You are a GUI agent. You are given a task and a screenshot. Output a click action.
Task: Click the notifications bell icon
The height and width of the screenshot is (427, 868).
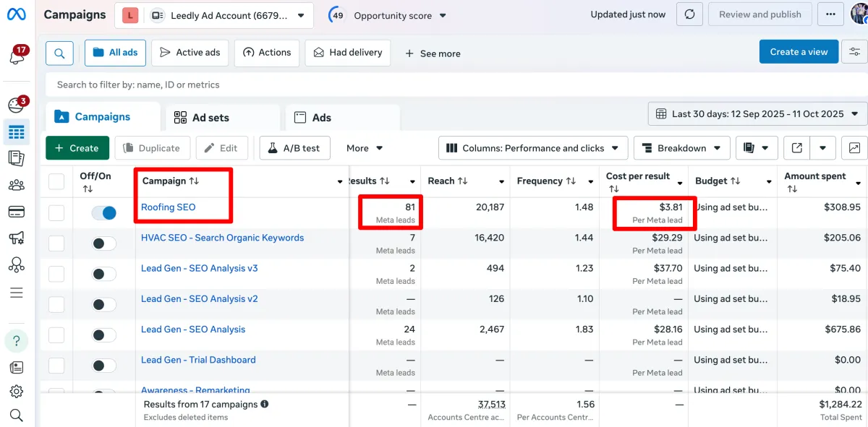(17, 56)
